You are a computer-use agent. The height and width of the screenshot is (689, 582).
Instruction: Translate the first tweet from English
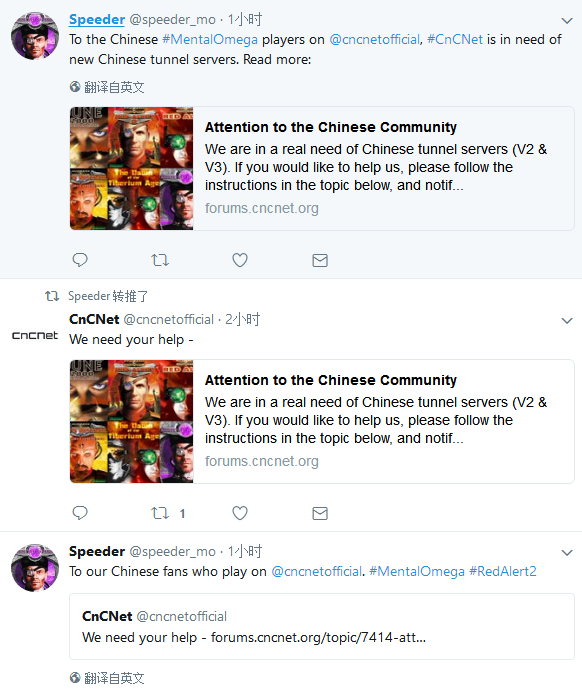[107, 87]
